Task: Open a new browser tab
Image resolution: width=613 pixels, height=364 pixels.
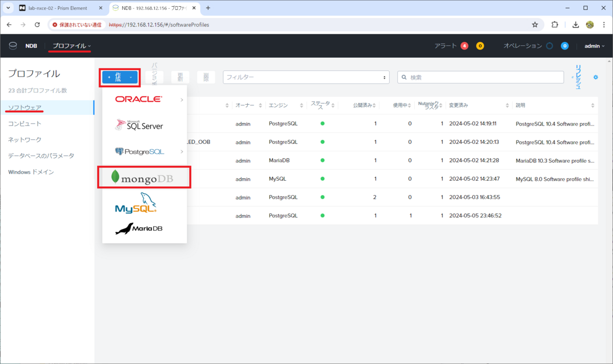Action: pos(208,8)
